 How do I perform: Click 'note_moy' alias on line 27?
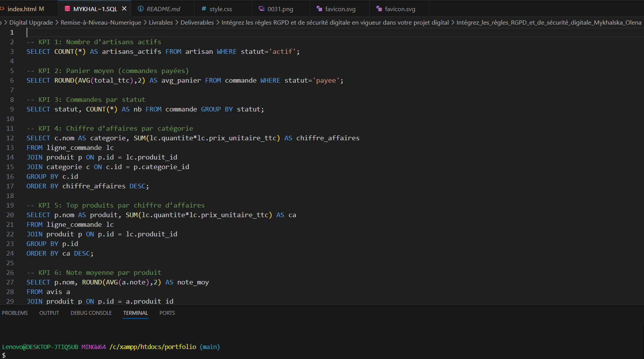(x=193, y=282)
